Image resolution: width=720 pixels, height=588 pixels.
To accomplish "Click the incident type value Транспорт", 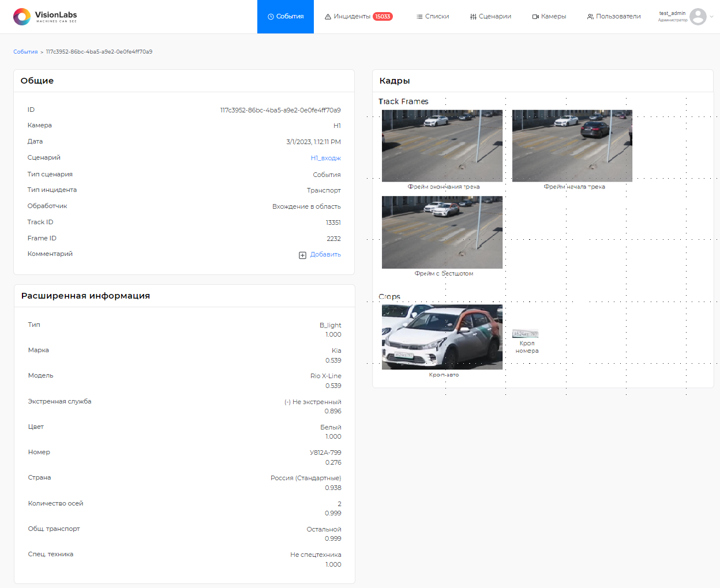I will 324,190.
